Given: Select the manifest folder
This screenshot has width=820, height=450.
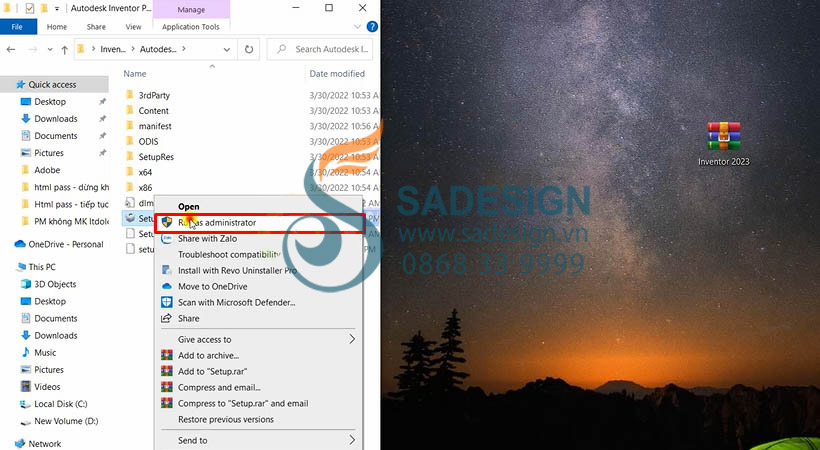Looking at the screenshot, I should pos(155,126).
